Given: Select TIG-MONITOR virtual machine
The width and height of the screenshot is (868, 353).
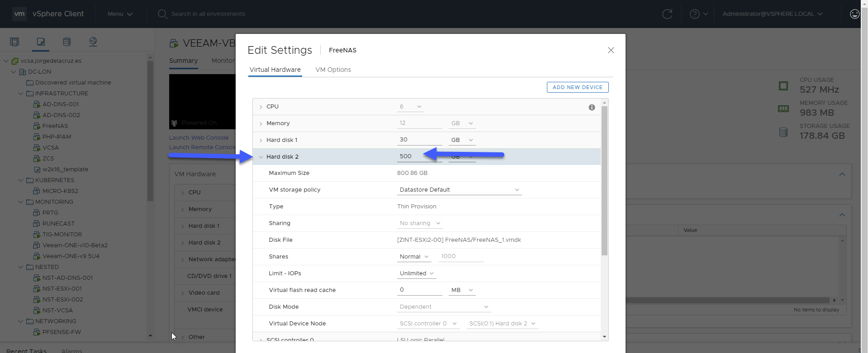Looking at the screenshot, I should point(62,235).
